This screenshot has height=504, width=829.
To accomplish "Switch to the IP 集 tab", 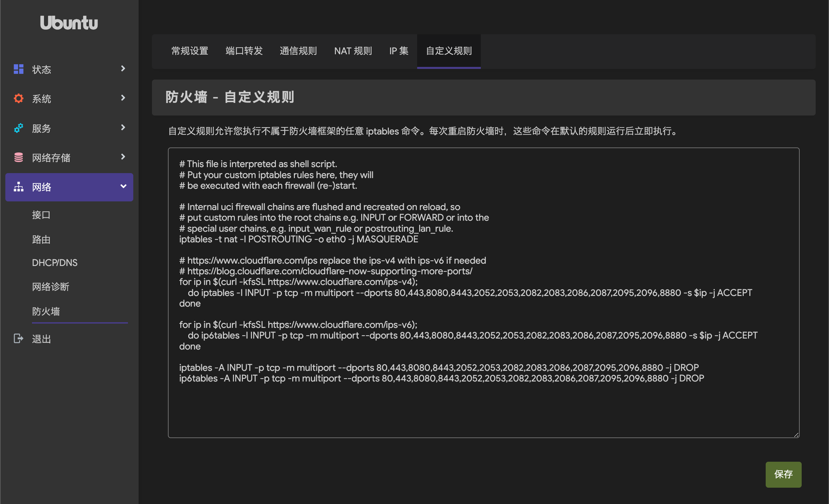I will click(x=399, y=51).
